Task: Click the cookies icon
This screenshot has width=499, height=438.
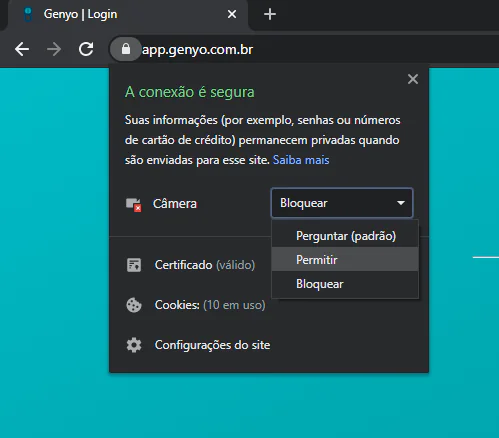Action: 134,305
